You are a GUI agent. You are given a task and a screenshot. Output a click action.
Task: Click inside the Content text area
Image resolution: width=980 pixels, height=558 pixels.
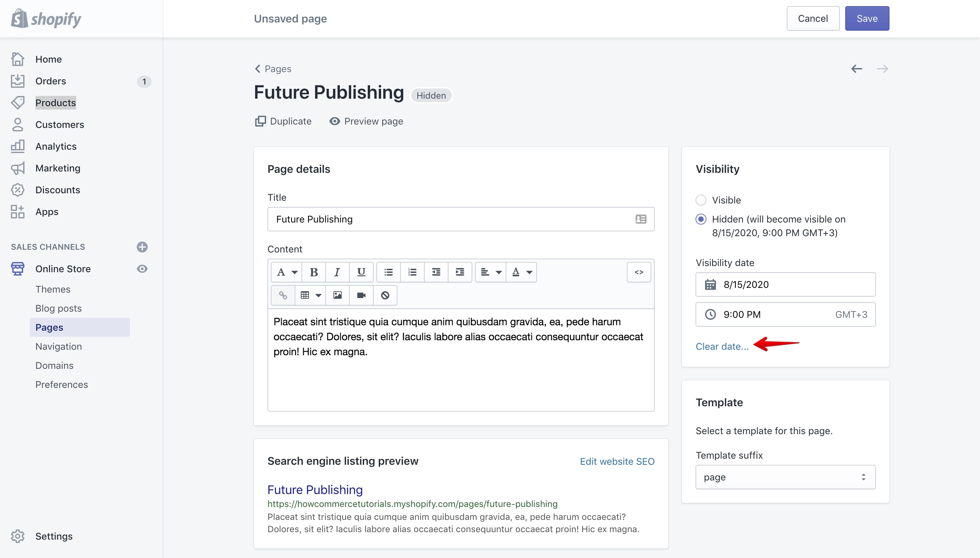click(x=461, y=360)
